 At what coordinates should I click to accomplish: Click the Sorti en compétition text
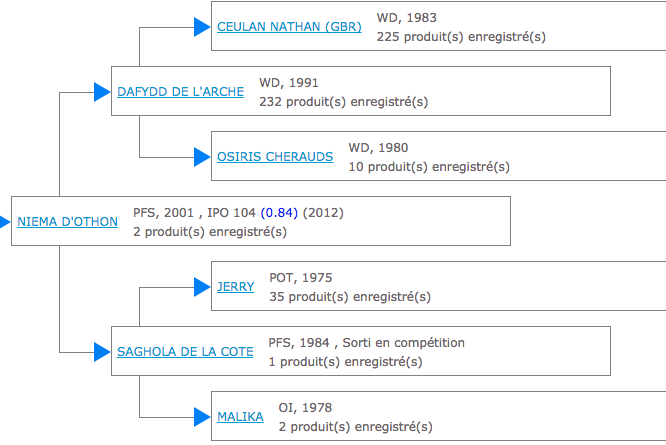pos(406,343)
